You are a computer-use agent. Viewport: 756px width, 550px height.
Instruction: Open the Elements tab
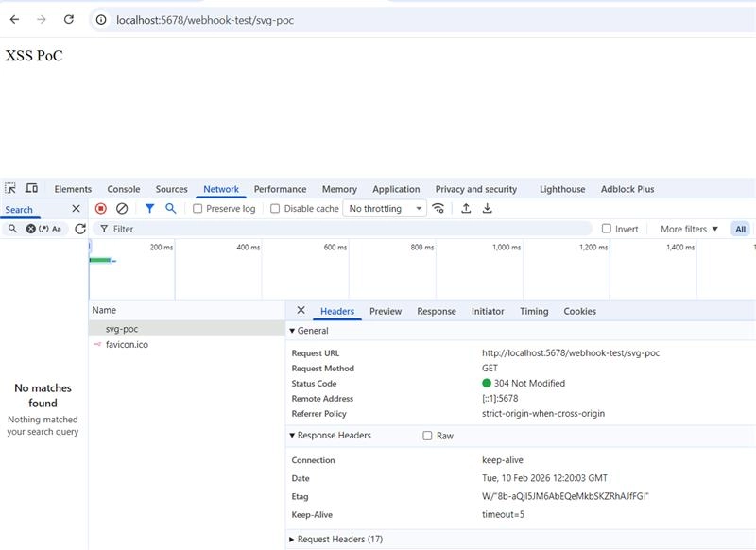(73, 189)
